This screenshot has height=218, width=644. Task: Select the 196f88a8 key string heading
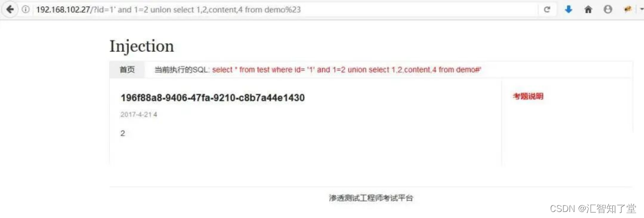212,98
